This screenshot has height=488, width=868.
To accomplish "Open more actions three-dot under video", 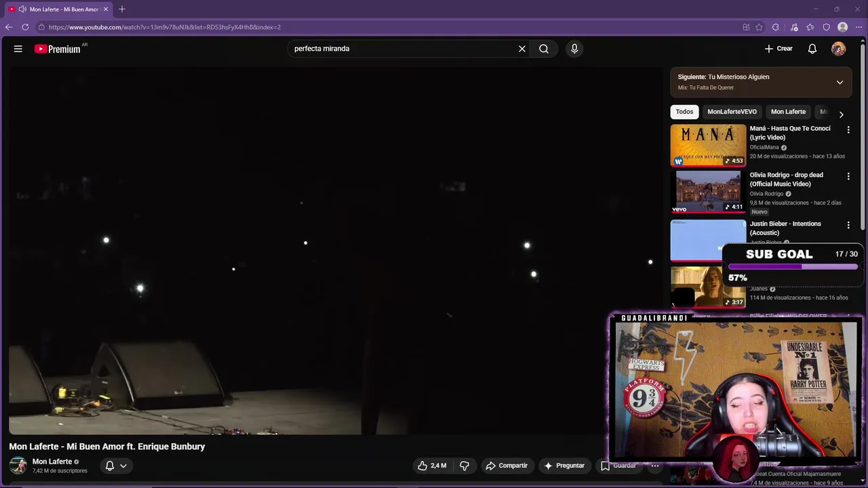I will coord(655,466).
